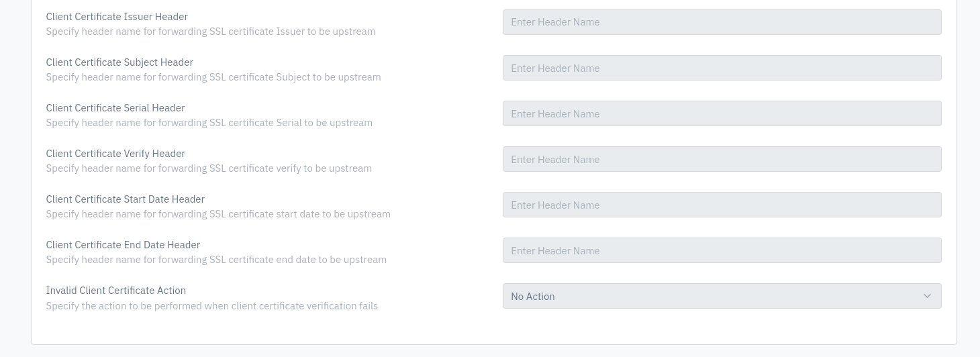Click the Client Certificate Issuer Header input field

[x=722, y=22]
